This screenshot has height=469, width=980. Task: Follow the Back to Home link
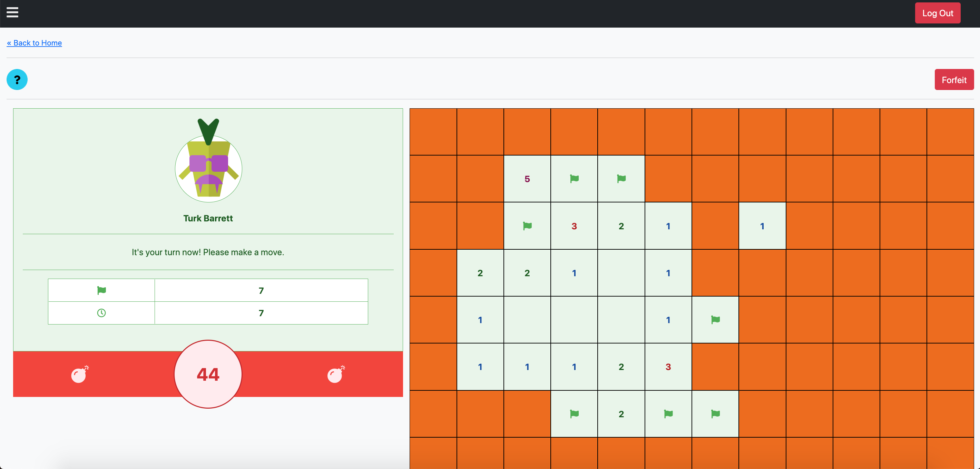pyautogui.click(x=34, y=43)
